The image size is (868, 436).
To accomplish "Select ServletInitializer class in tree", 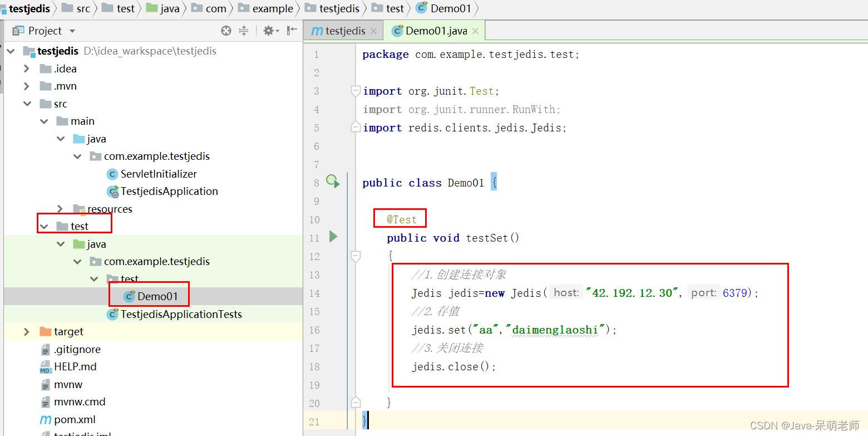I will (159, 174).
